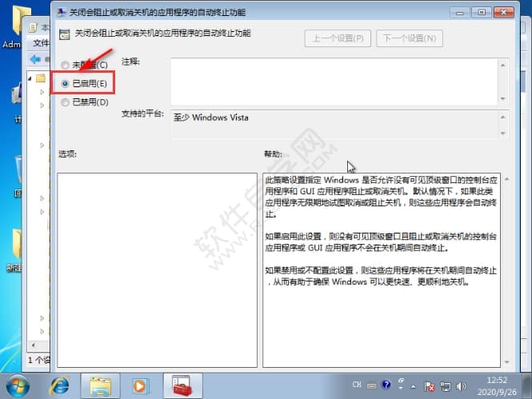This screenshot has width=532, height=399.
Task: Open Windows Media Player taskbar icon
Action: [x=140, y=386]
